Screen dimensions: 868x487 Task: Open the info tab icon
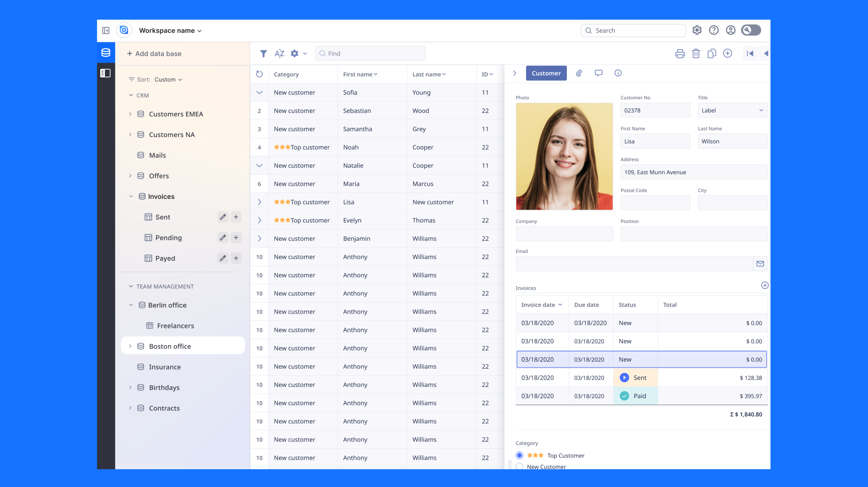click(x=618, y=73)
